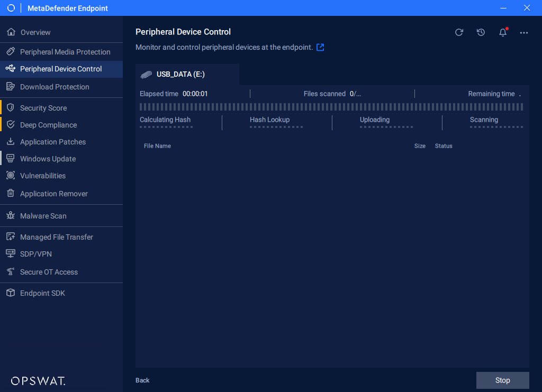Click the Secure OT Access icon
Screen dimensions: 542x392
(11, 272)
